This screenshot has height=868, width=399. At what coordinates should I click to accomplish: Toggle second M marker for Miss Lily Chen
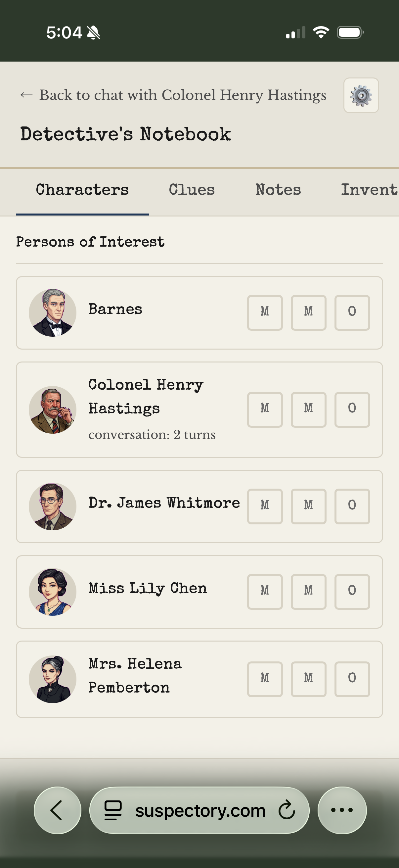tap(308, 592)
